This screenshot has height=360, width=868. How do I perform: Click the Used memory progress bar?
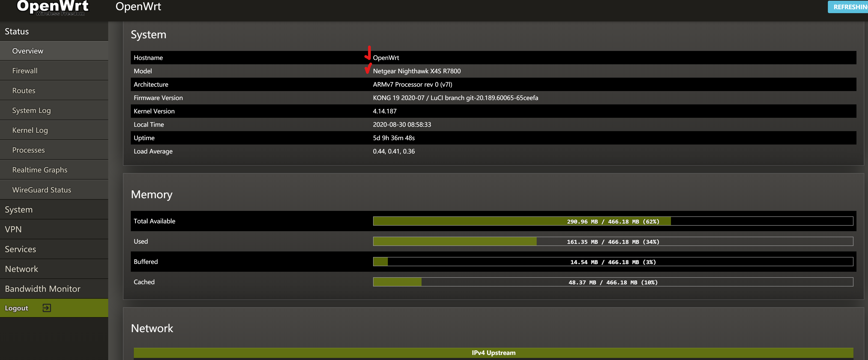613,242
